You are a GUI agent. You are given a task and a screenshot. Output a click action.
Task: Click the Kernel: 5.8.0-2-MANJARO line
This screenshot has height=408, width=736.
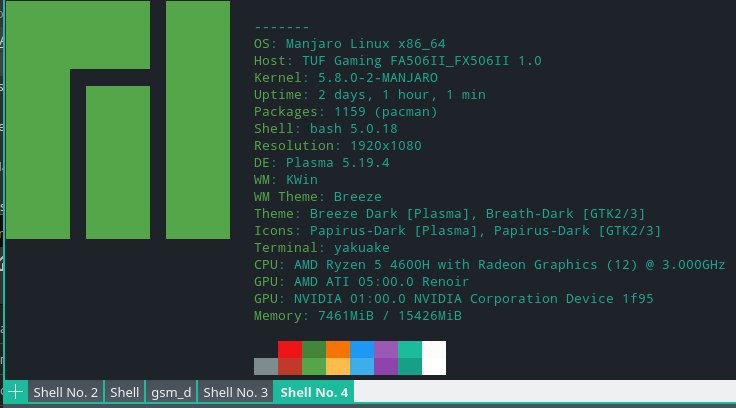pos(345,77)
